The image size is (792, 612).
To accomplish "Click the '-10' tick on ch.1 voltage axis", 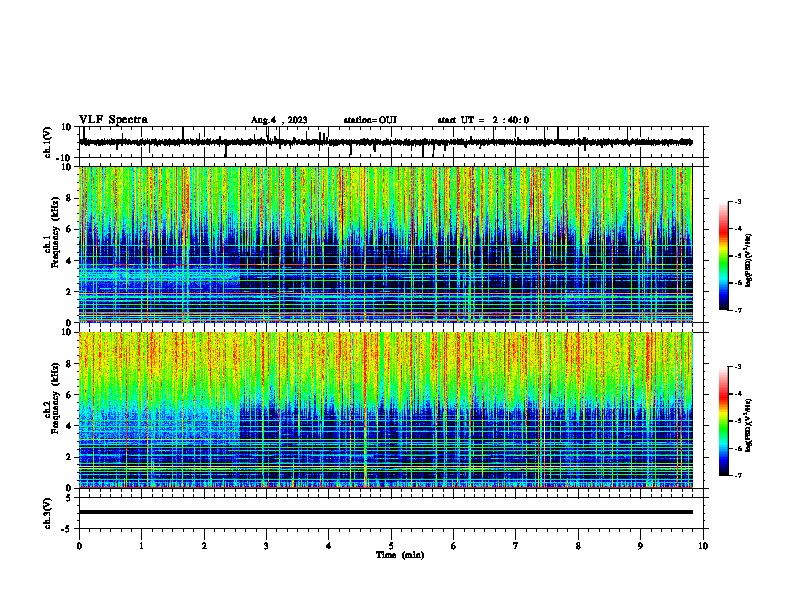I will click(x=64, y=158).
